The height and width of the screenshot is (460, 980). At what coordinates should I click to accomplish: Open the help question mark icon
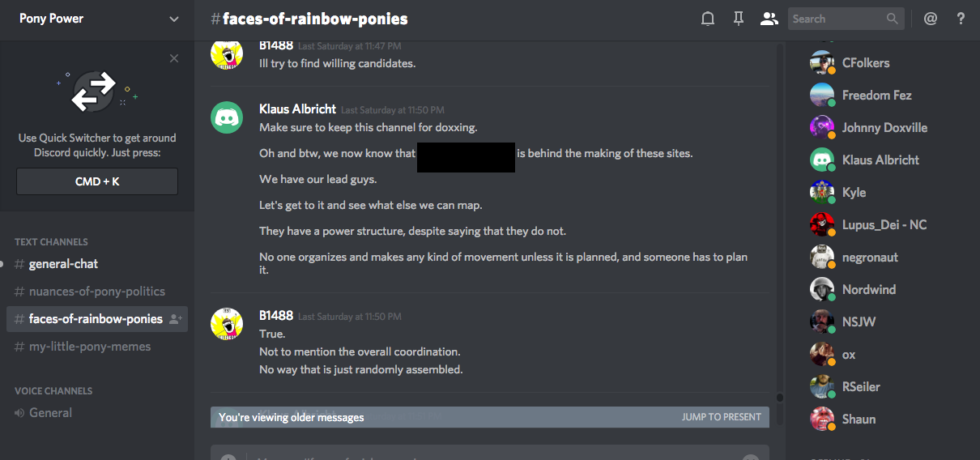961,19
